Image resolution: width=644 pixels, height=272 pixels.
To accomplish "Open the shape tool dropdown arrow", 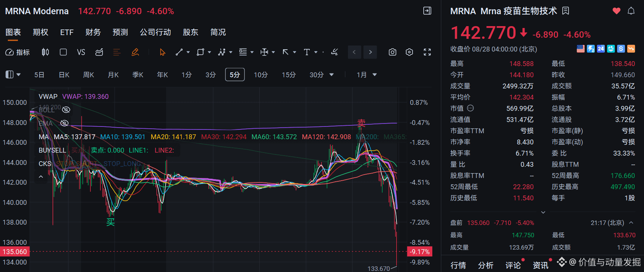I will (x=209, y=52).
